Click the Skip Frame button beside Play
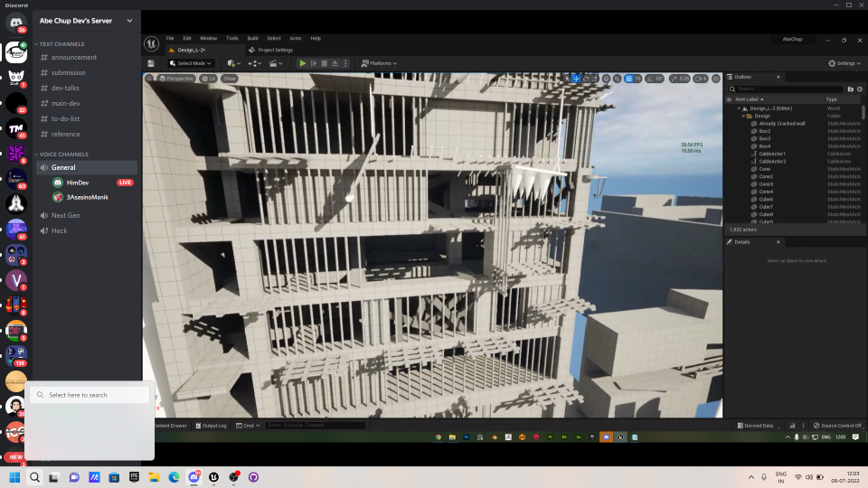Image resolution: width=868 pixels, height=488 pixels. [x=314, y=63]
